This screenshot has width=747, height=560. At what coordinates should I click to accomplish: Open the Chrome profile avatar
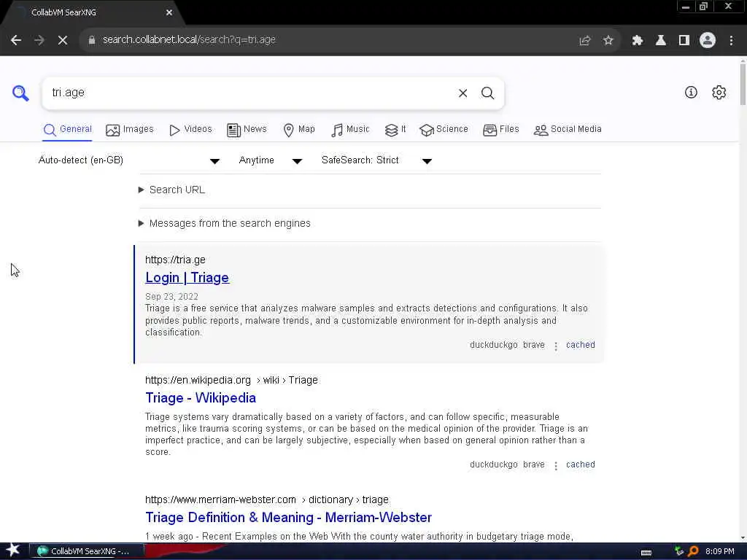point(708,41)
